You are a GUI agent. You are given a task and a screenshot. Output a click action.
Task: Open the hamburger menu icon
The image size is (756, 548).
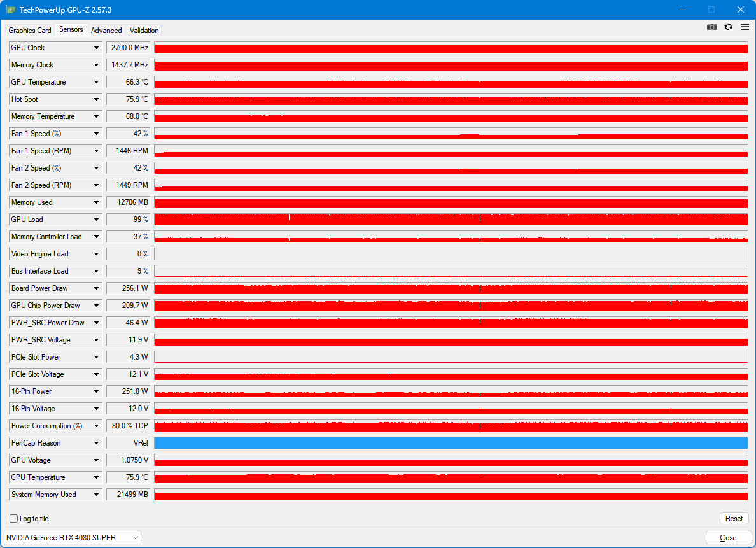(x=745, y=27)
